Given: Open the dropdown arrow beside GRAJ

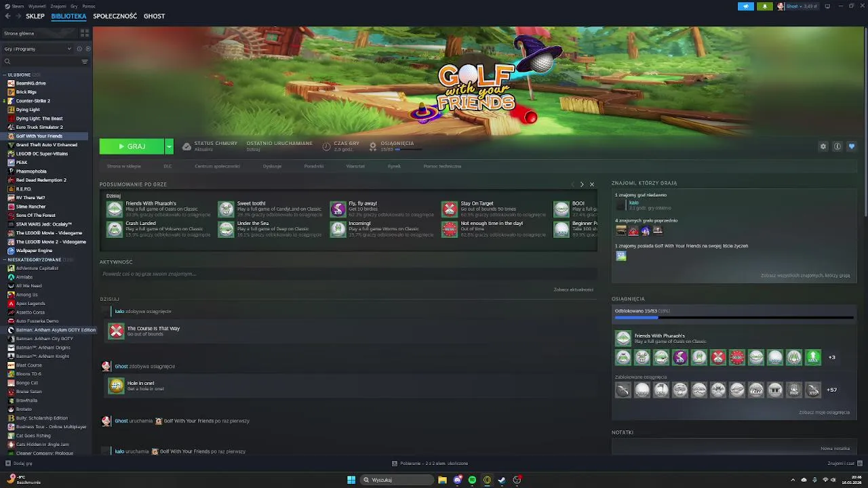Looking at the screenshot, I should click(x=169, y=146).
